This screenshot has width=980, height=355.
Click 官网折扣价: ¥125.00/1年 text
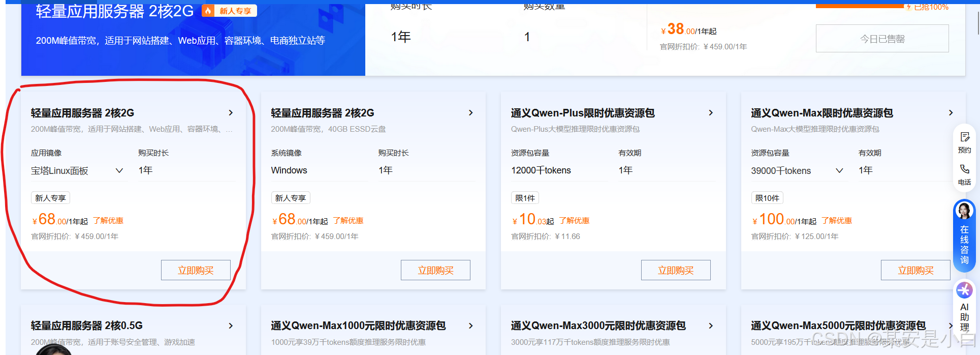point(795,236)
